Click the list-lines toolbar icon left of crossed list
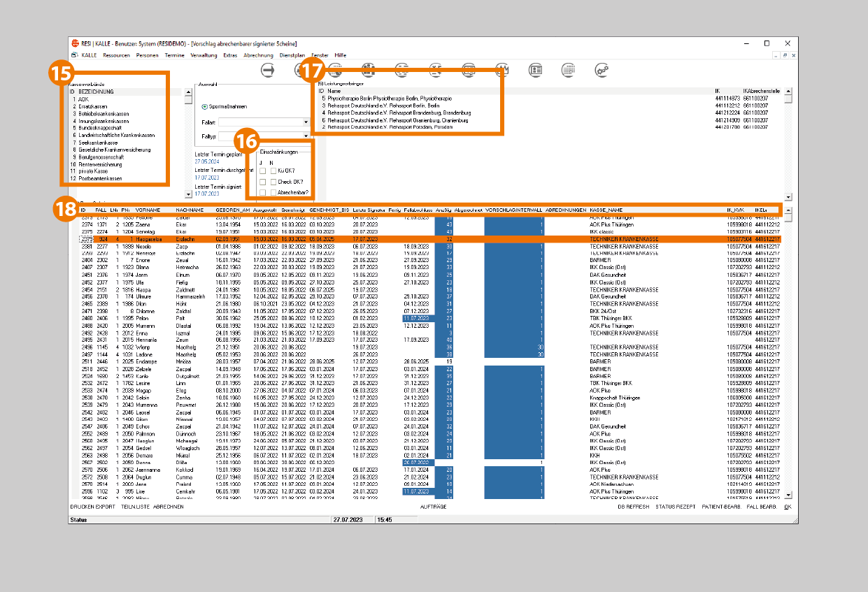The width and height of the screenshot is (868, 592). click(401, 70)
